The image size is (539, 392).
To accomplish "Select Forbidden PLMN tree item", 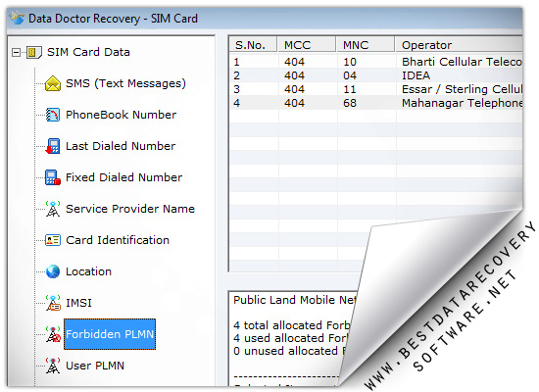I will (110, 334).
